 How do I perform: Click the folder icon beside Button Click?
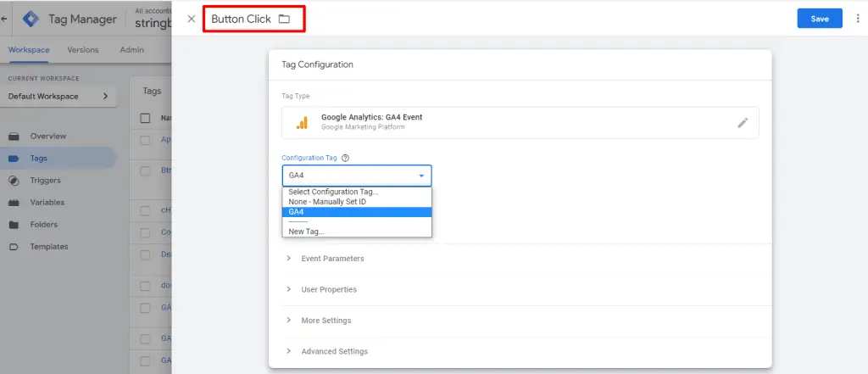point(284,19)
